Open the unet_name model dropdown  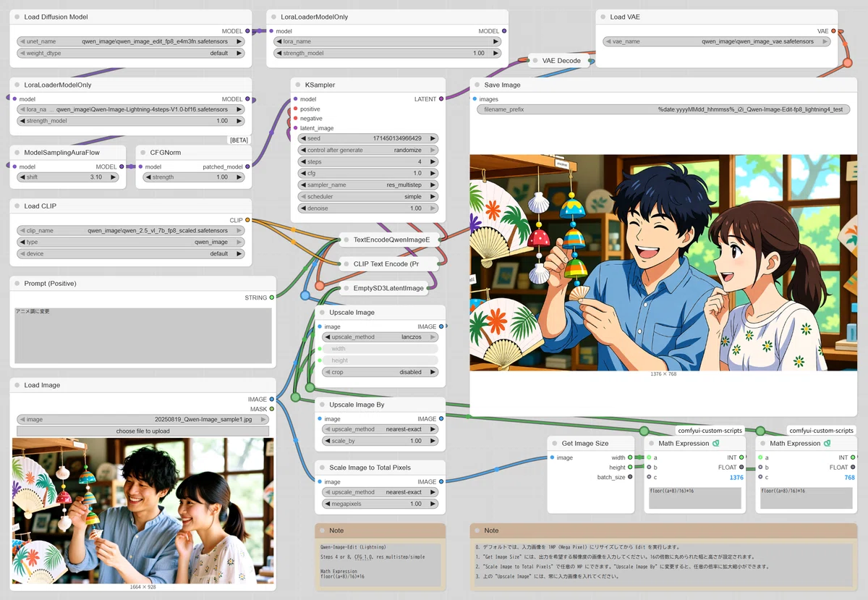coord(131,42)
